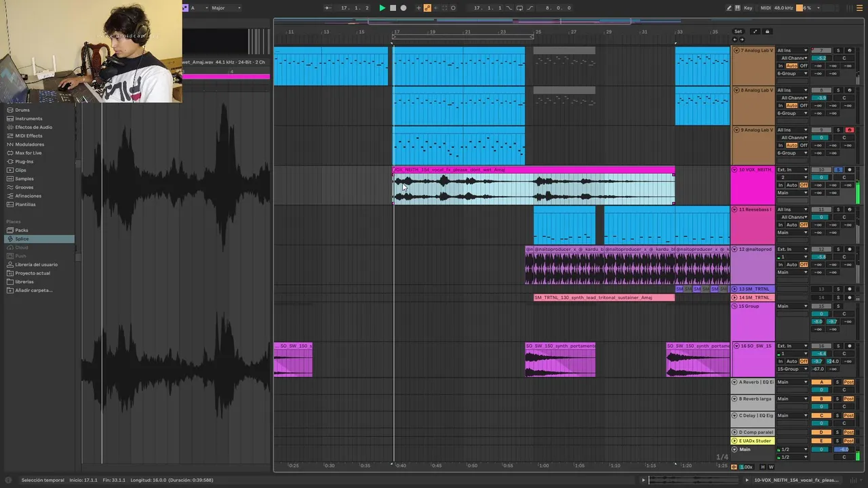This screenshot has width=868, height=488.
Task: Click the Session Record circle icon
Action: click(453, 8)
